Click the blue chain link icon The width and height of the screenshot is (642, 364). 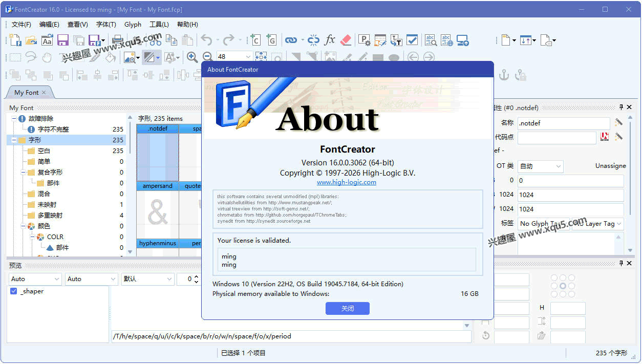pyautogui.click(x=291, y=40)
